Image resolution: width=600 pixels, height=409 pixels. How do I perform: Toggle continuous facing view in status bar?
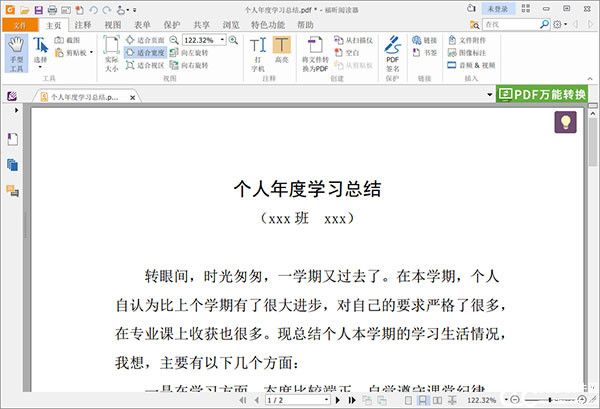click(x=452, y=400)
